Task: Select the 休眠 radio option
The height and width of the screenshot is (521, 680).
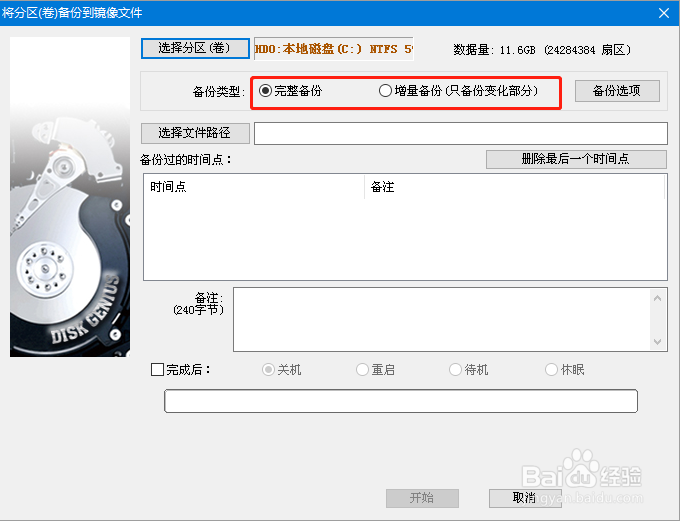Action: pyautogui.click(x=565, y=370)
